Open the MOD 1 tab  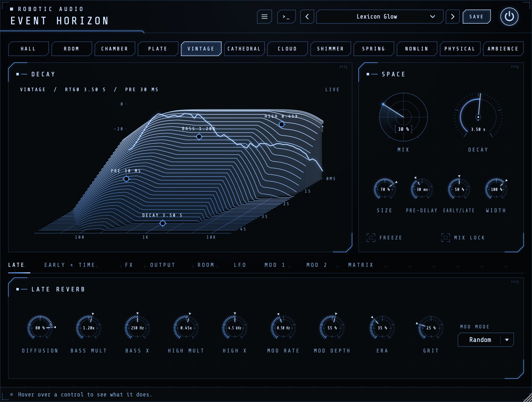pos(275,265)
